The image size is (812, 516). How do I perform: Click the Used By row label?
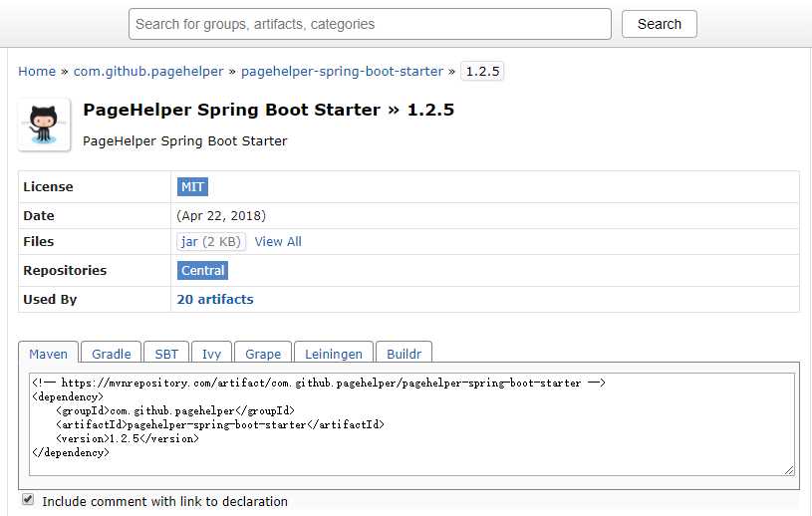pyautogui.click(x=50, y=299)
